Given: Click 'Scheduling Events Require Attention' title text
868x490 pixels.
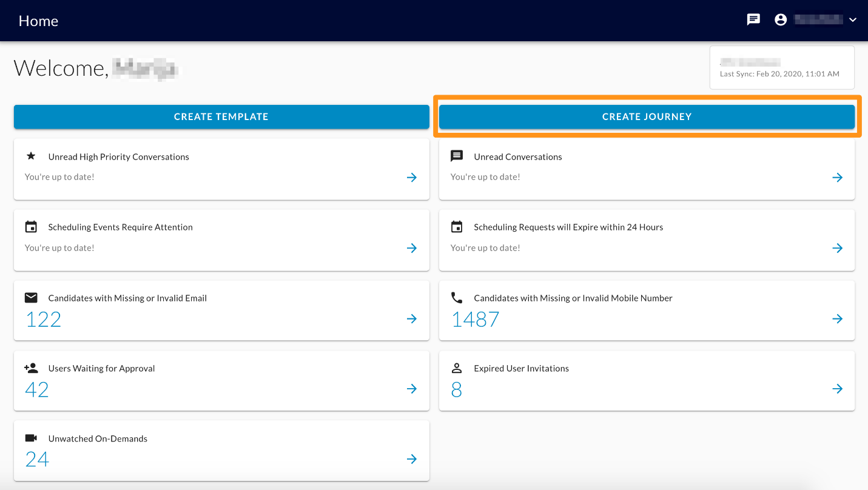Looking at the screenshot, I should coord(121,227).
